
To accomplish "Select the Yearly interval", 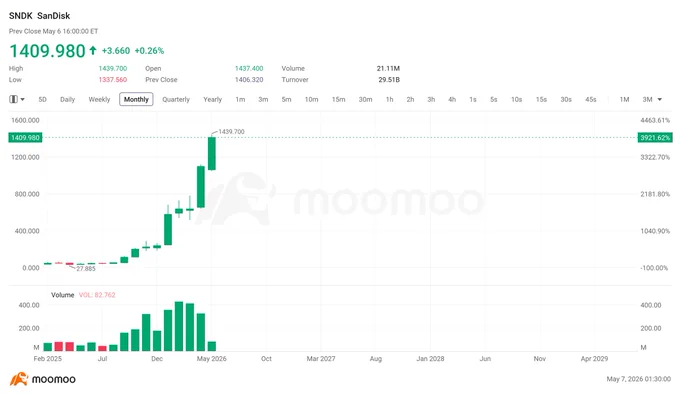I will (x=212, y=99).
